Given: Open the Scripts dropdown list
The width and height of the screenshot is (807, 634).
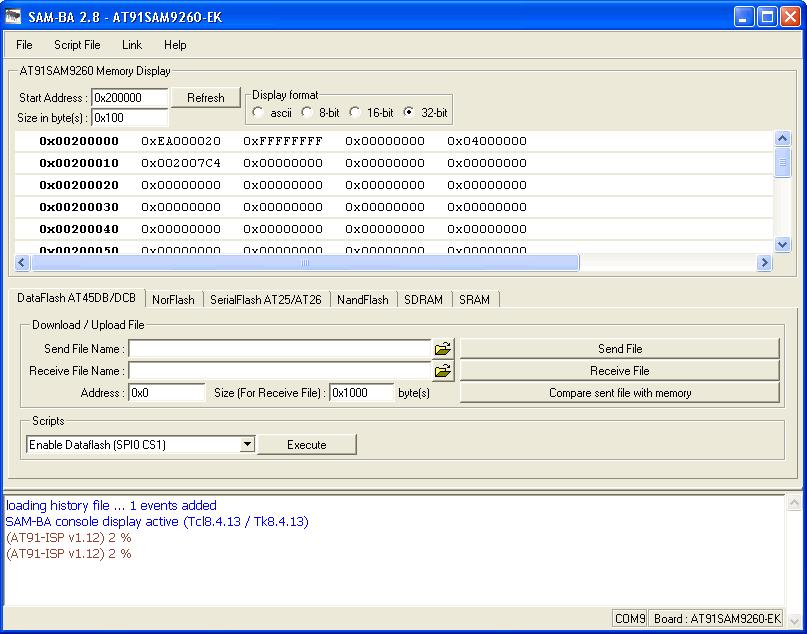Looking at the screenshot, I should pos(247,445).
